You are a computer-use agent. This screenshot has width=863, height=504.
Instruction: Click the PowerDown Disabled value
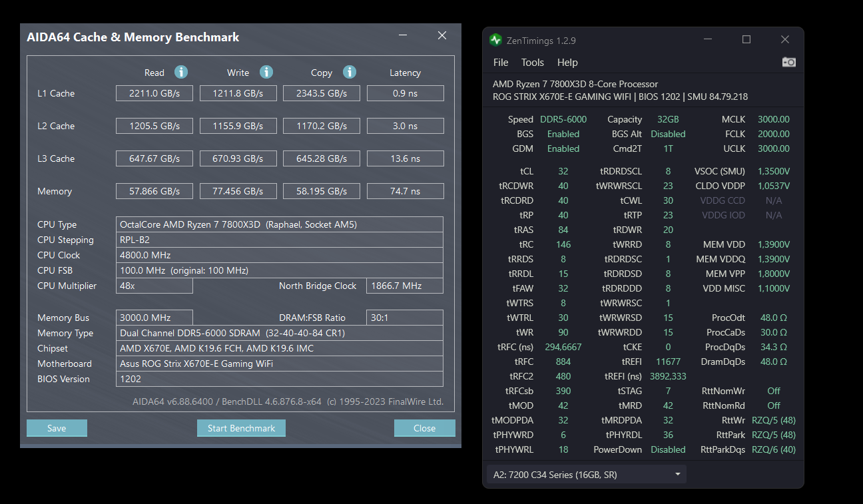click(668, 449)
